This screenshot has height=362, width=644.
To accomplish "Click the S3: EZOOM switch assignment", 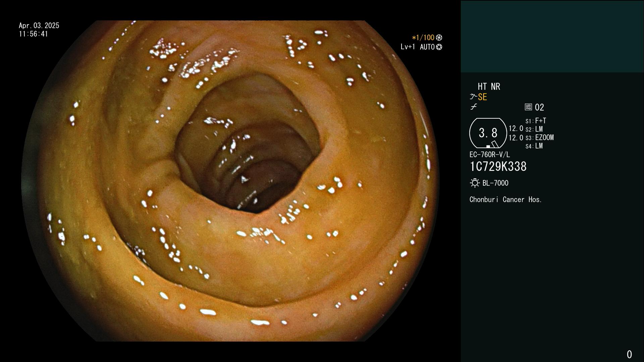I will pyautogui.click(x=540, y=137).
